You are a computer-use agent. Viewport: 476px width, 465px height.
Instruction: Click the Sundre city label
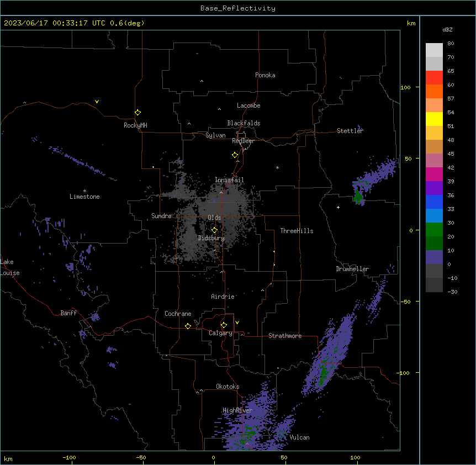(x=161, y=216)
